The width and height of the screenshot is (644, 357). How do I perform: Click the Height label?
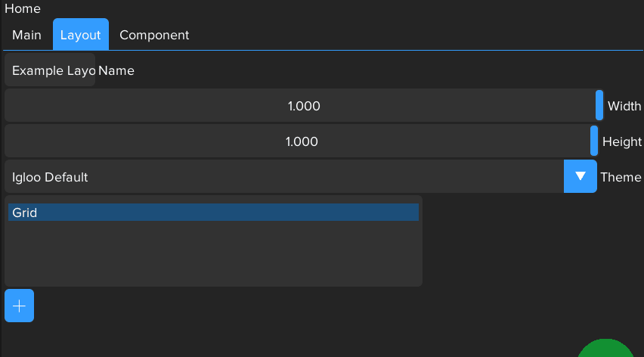pos(621,141)
